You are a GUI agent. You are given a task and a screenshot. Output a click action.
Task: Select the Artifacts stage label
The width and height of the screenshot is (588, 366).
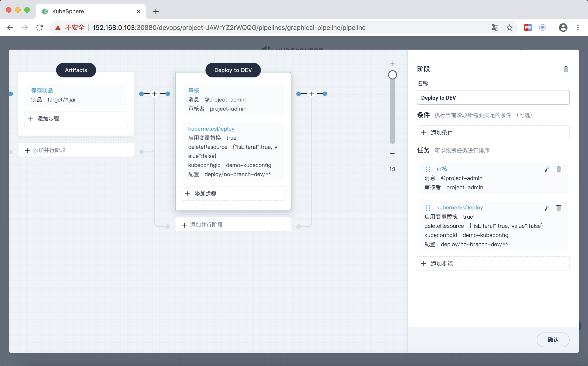[x=76, y=70]
